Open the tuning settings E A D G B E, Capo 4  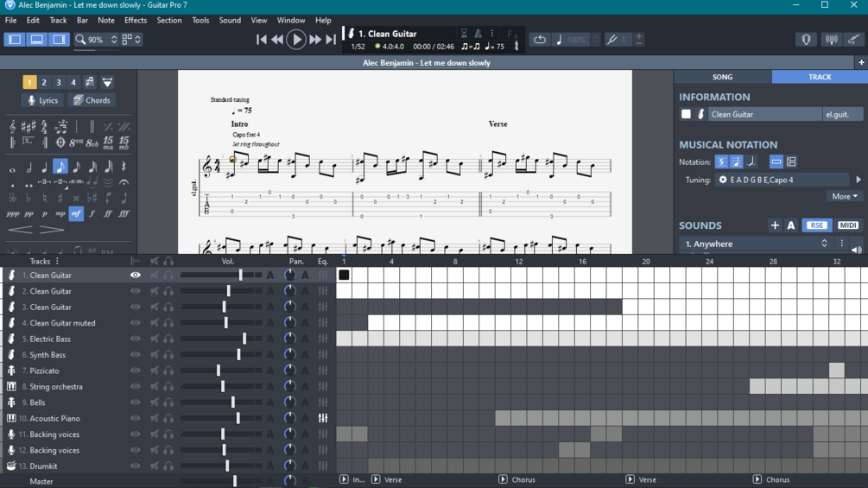pyautogui.click(x=782, y=180)
